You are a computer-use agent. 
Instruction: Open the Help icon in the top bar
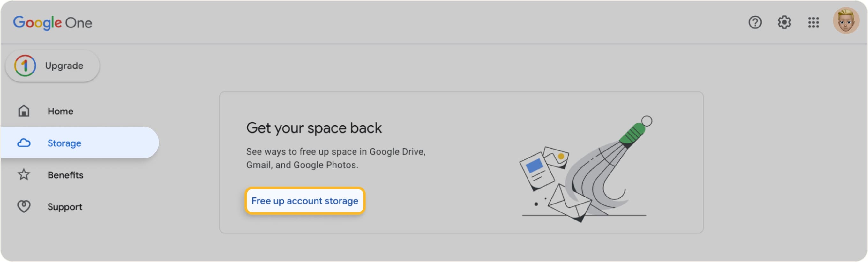tap(755, 22)
